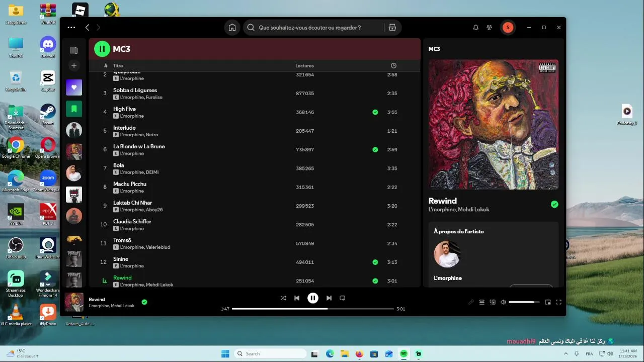Sort by the clock duration column icon
Viewport: 644px width, 362px height.
point(393,66)
